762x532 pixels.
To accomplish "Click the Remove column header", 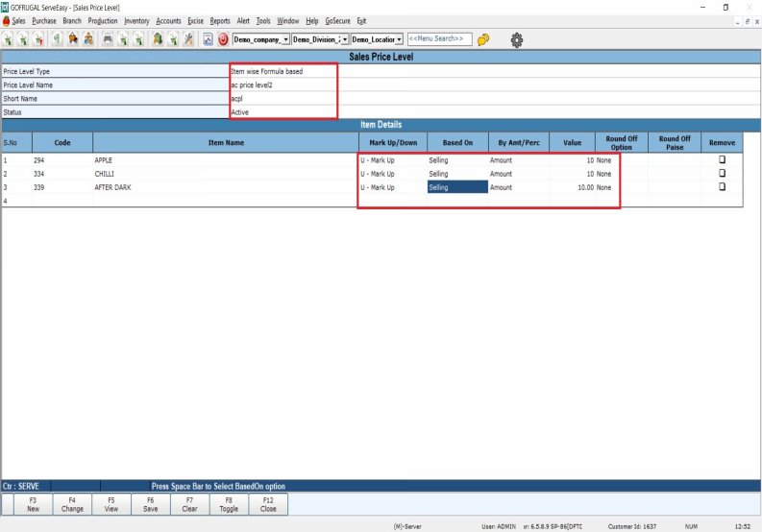I will click(722, 142).
